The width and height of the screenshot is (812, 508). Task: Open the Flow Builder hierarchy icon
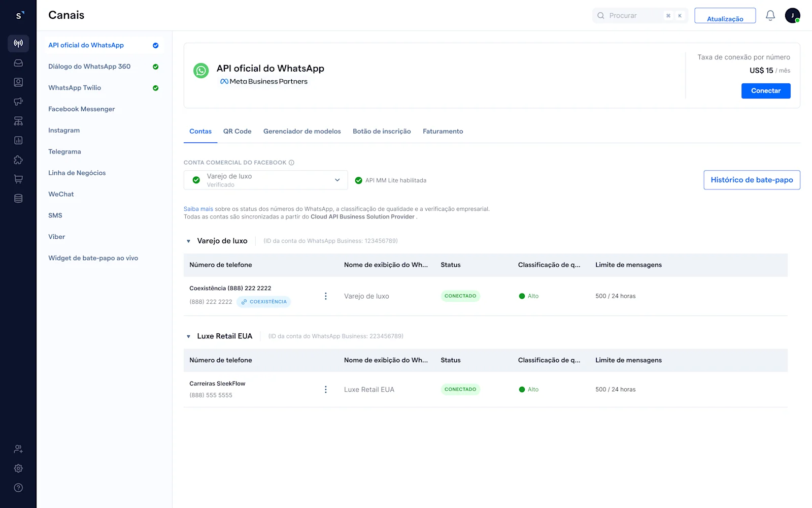[x=18, y=121]
